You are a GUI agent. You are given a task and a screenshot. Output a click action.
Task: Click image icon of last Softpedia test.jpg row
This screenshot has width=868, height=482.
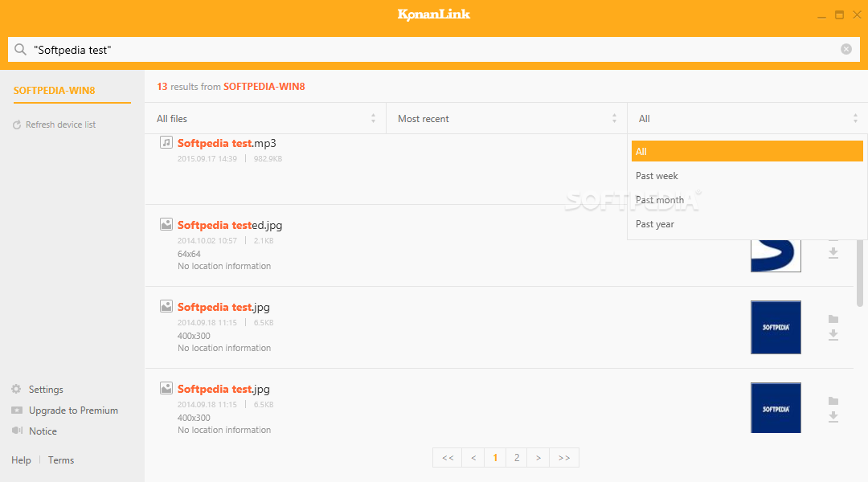click(166, 388)
